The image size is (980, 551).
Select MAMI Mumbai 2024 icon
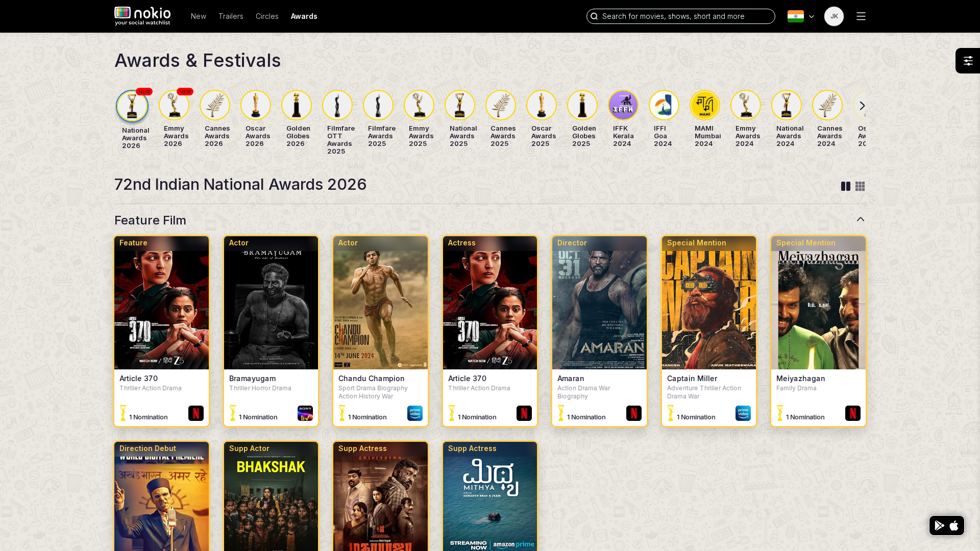(705, 105)
